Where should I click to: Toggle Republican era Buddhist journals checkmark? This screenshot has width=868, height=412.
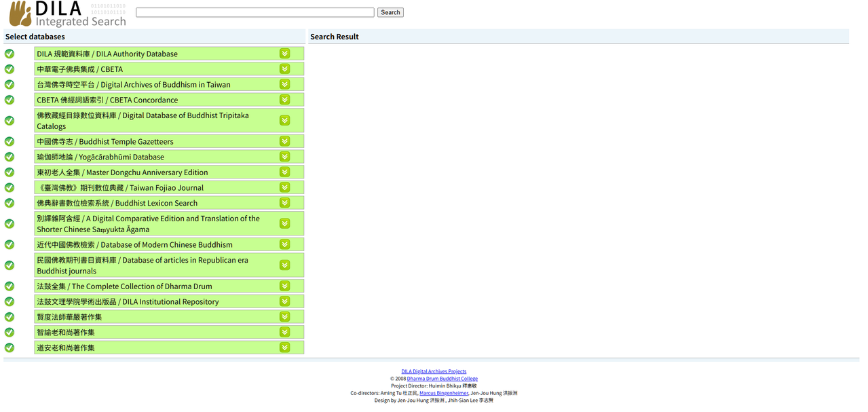point(10,265)
